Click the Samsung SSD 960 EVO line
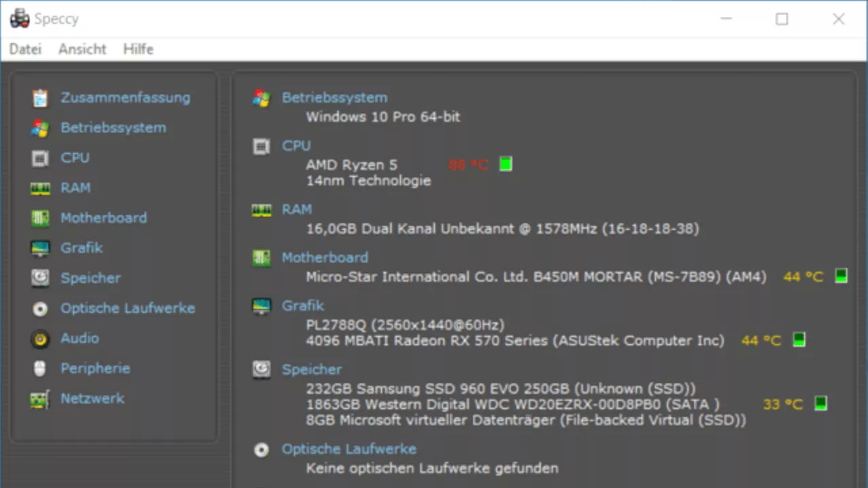The image size is (868, 488). point(501,388)
